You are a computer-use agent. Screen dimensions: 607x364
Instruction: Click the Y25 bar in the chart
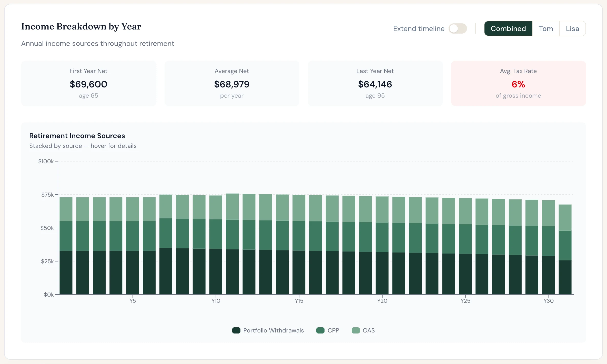click(x=465, y=246)
